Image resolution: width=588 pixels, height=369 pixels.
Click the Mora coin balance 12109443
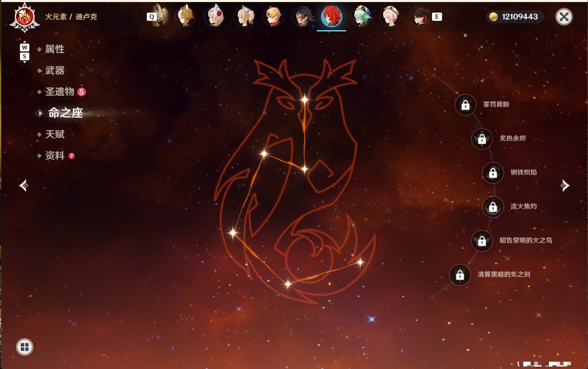click(x=515, y=17)
